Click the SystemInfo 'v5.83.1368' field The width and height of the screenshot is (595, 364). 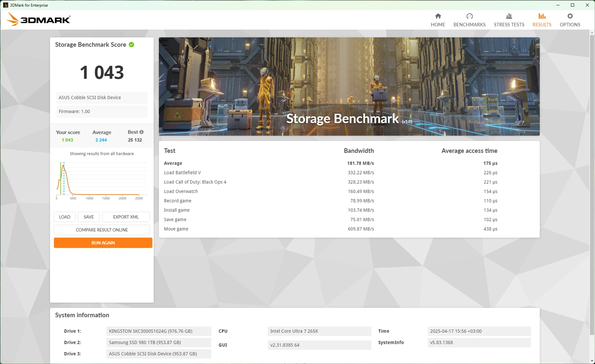pos(479,342)
